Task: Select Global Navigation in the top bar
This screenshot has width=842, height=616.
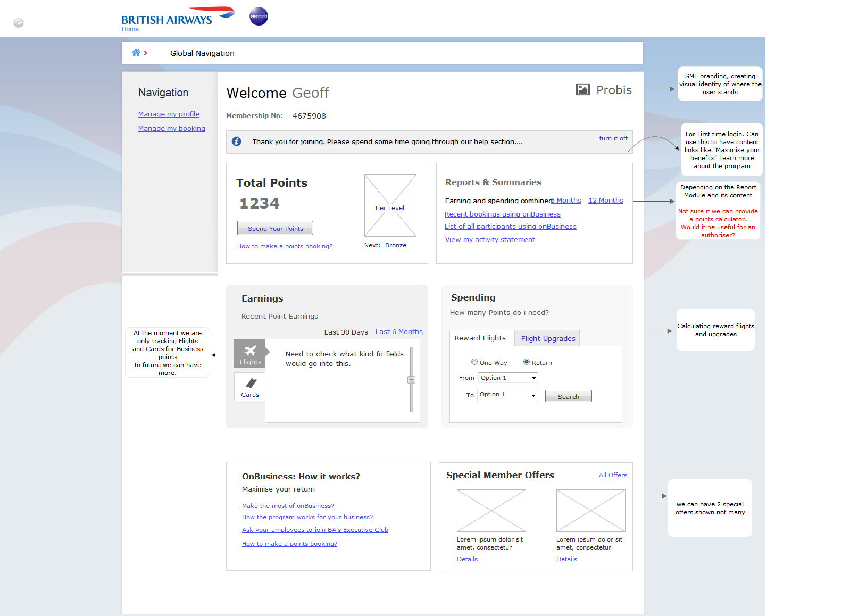Action: point(202,53)
